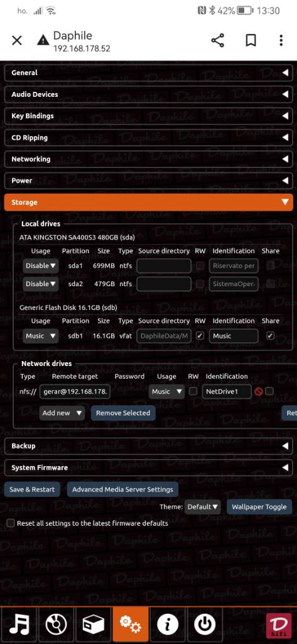Toggle RW checkbox for sda2
The height and width of the screenshot is (644, 297).
click(200, 284)
